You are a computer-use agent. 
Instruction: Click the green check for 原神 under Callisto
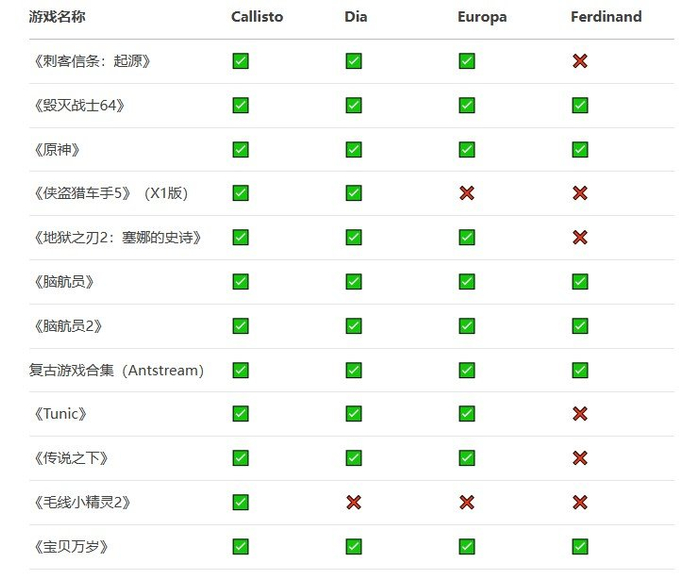(x=240, y=149)
